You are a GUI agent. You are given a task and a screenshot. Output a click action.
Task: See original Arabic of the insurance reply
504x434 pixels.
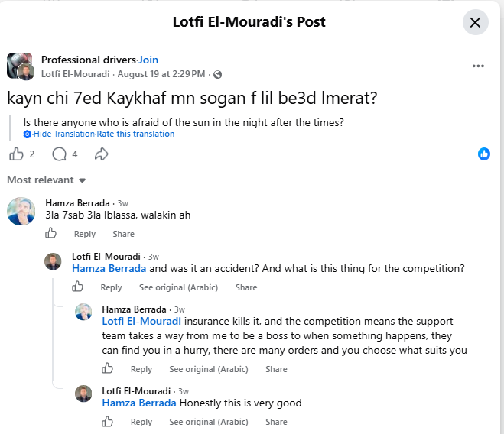tap(209, 369)
